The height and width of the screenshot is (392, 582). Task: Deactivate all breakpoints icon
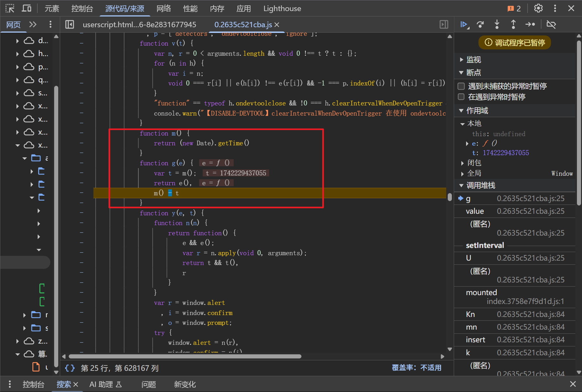pos(551,24)
